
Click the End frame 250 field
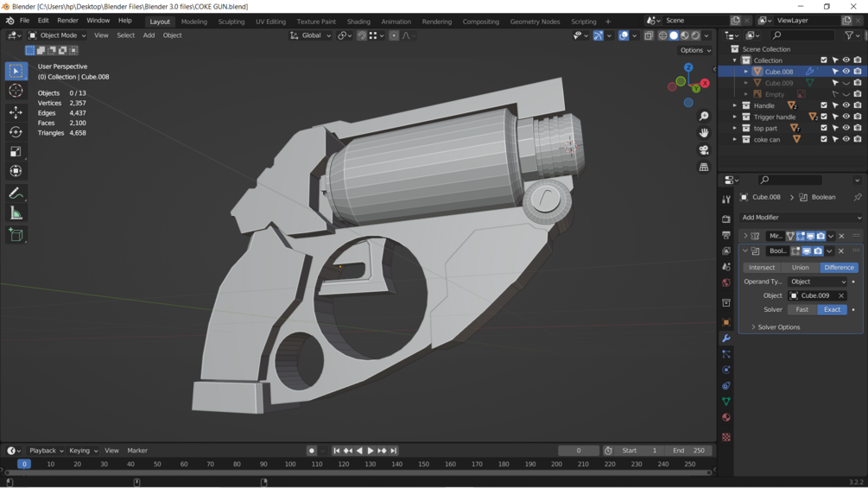tap(690, 451)
